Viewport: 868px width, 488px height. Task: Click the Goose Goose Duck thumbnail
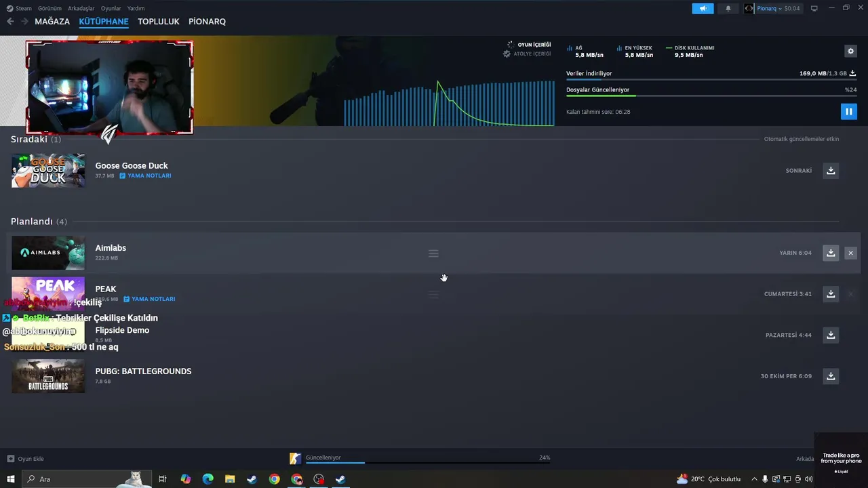click(x=48, y=171)
